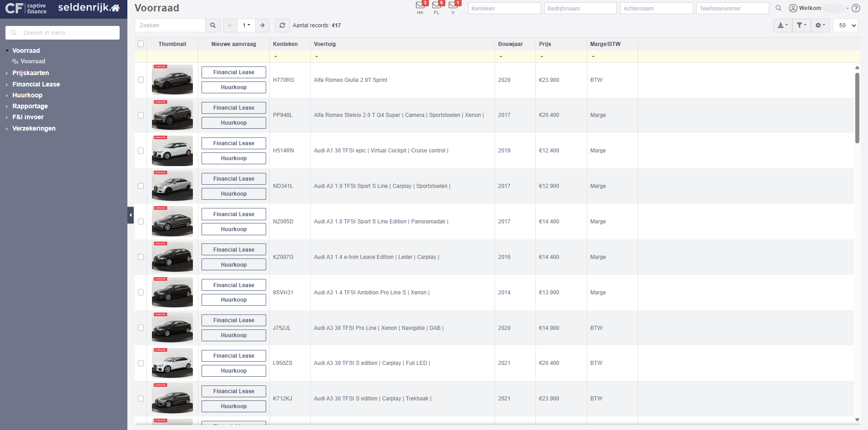This screenshot has height=430, width=868.
Task: Collapse the sidebar with the arrow handle
Action: coord(131,215)
